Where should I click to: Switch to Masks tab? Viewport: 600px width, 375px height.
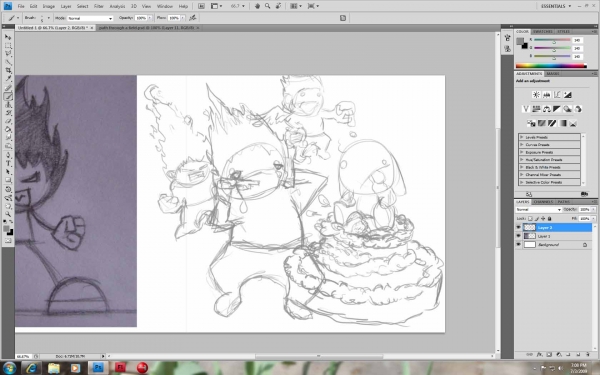tap(553, 73)
